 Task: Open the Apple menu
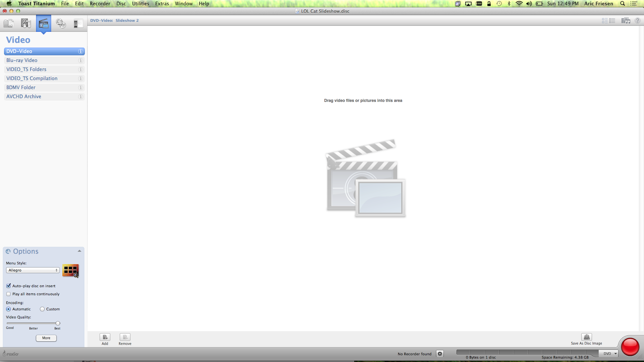pyautogui.click(x=9, y=4)
